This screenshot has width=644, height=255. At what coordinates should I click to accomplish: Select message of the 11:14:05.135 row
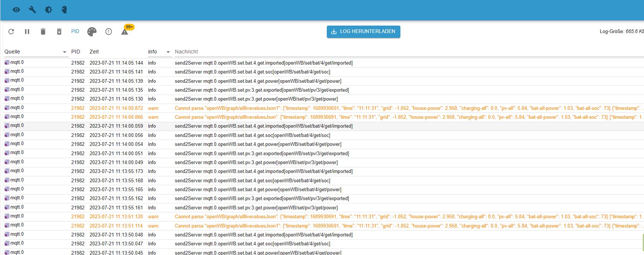pyautogui.click(x=262, y=90)
